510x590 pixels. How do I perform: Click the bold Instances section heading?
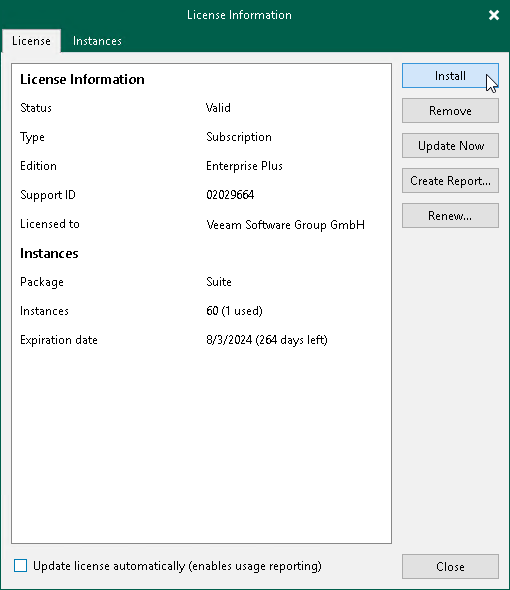point(49,254)
